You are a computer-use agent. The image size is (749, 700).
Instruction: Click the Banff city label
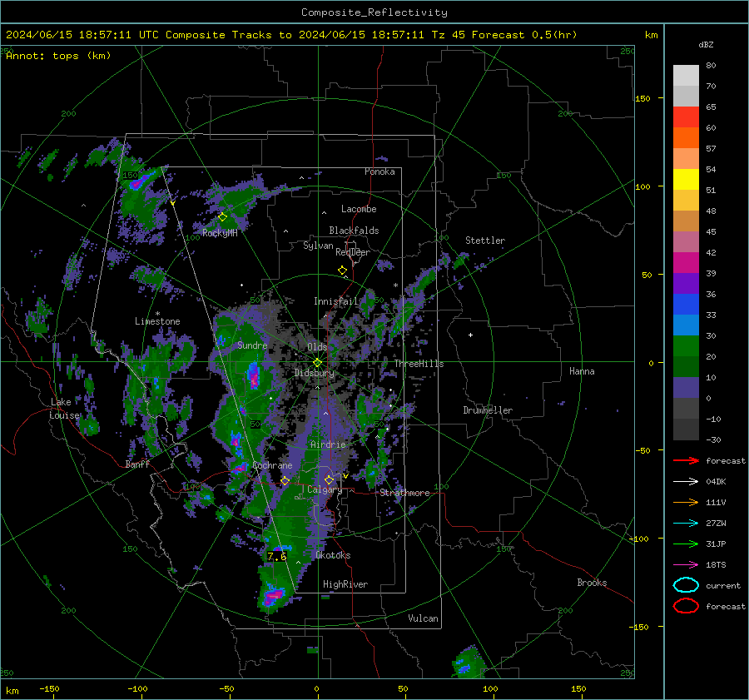pyautogui.click(x=137, y=464)
